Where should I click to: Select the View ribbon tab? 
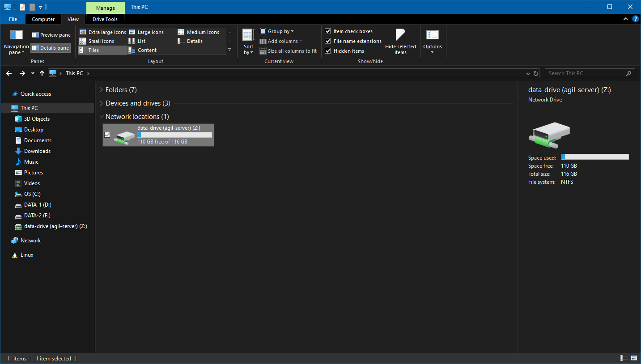pyautogui.click(x=73, y=19)
